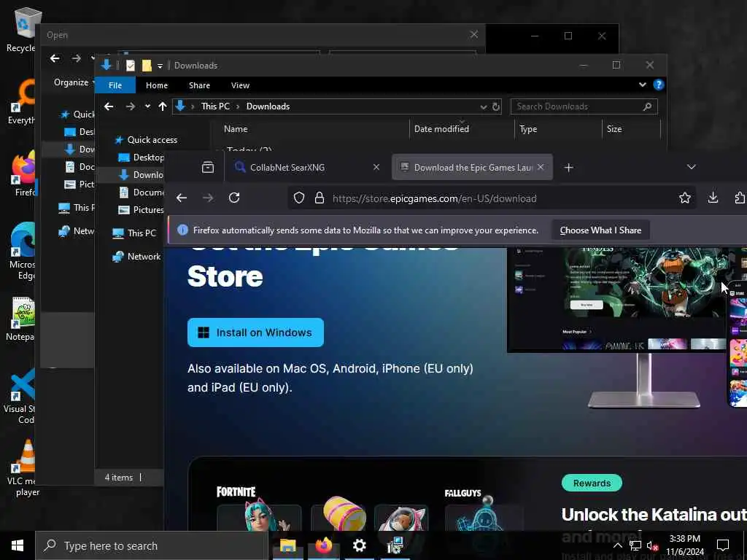Image resolution: width=747 pixels, height=560 pixels.
Task: Expand address bar history dropdown in Explorer
Action: point(483,106)
